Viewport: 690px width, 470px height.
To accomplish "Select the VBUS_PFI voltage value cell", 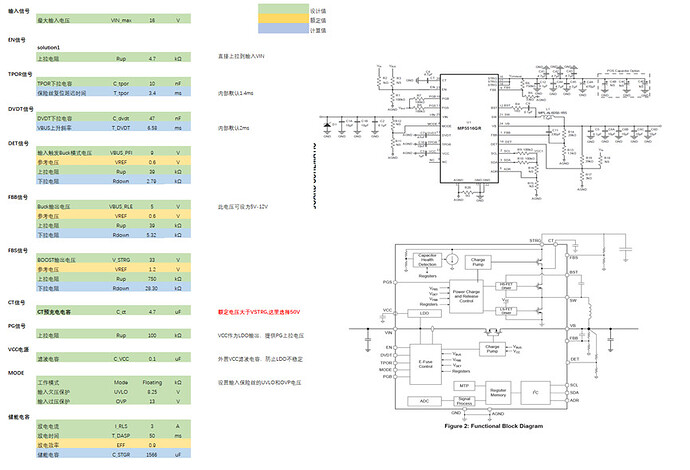I will (x=152, y=152).
